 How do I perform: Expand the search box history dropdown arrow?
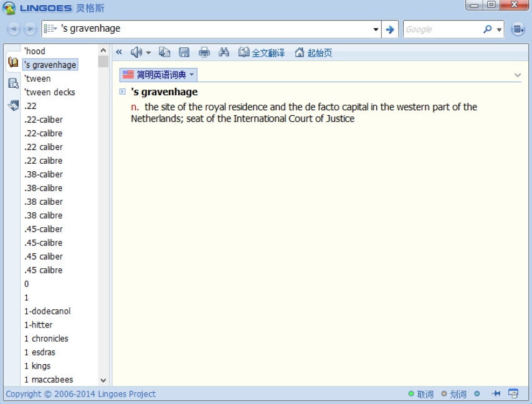[x=376, y=29]
